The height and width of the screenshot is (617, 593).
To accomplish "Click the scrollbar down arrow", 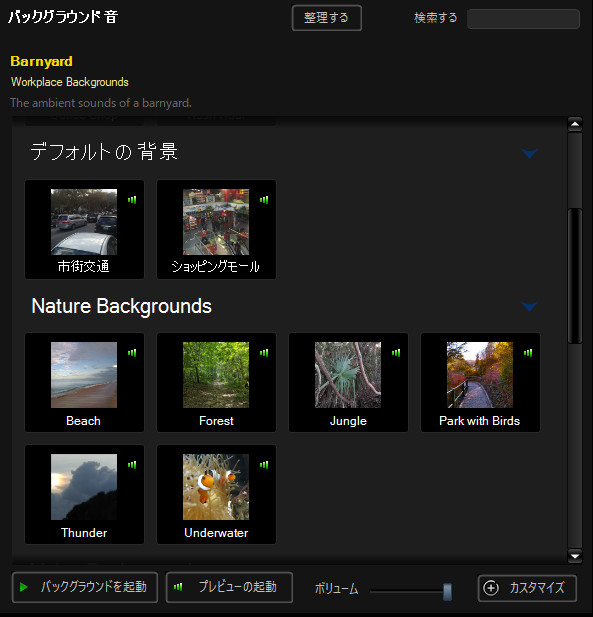I will 575,556.
